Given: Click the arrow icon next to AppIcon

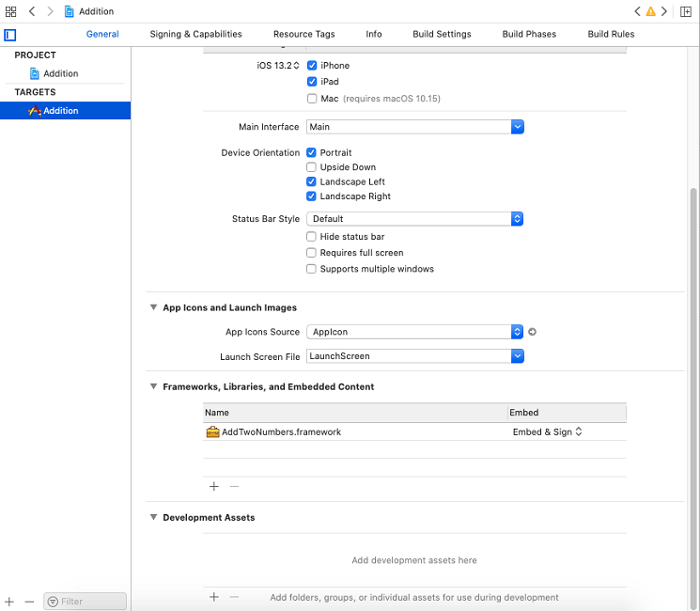Looking at the screenshot, I should (x=532, y=332).
